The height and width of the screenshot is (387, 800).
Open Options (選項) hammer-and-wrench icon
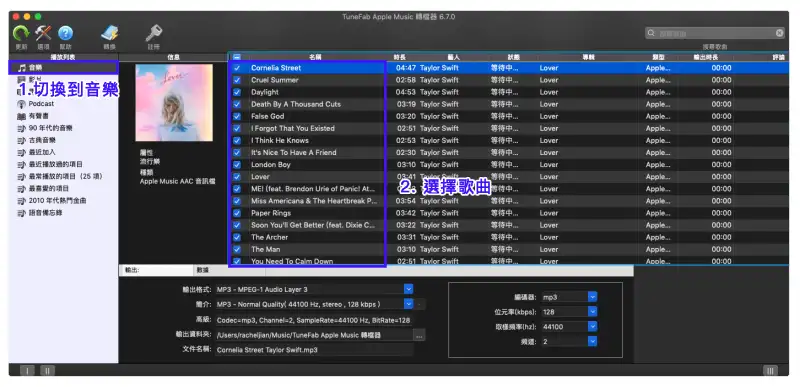pyautogui.click(x=44, y=34)
